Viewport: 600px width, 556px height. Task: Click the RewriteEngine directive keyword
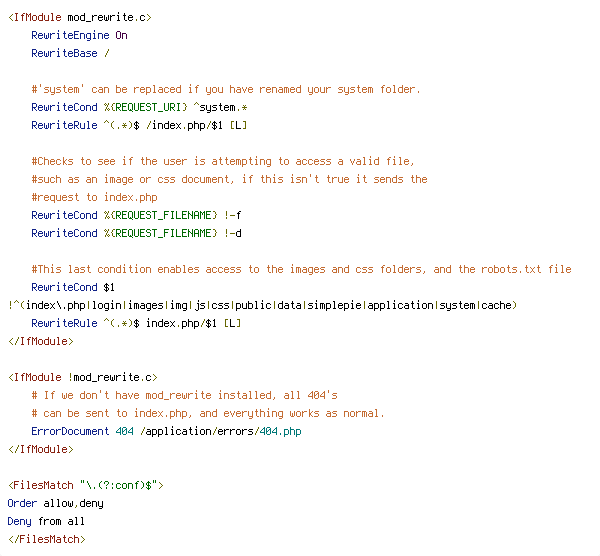tap(70, 35)
